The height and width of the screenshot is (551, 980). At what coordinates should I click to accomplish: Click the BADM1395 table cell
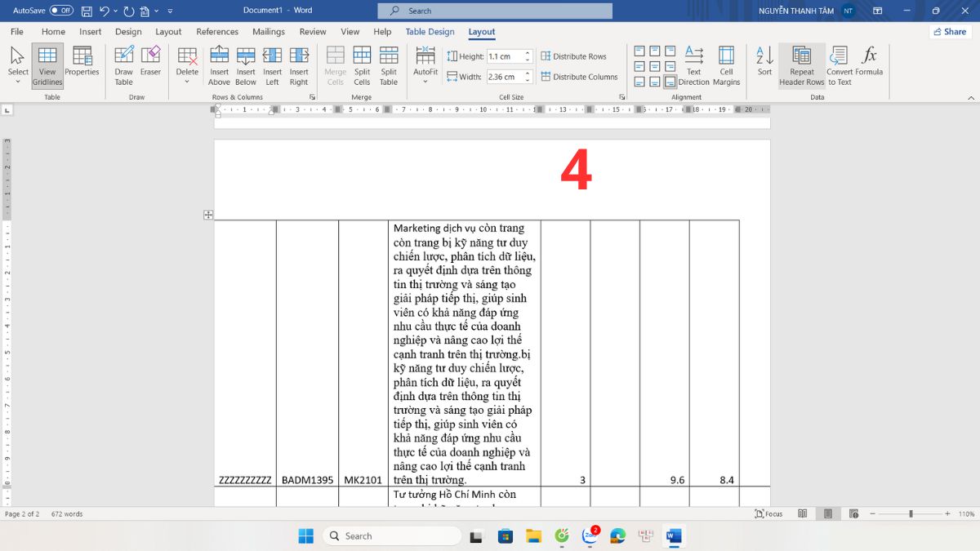[x=307, y=480]
